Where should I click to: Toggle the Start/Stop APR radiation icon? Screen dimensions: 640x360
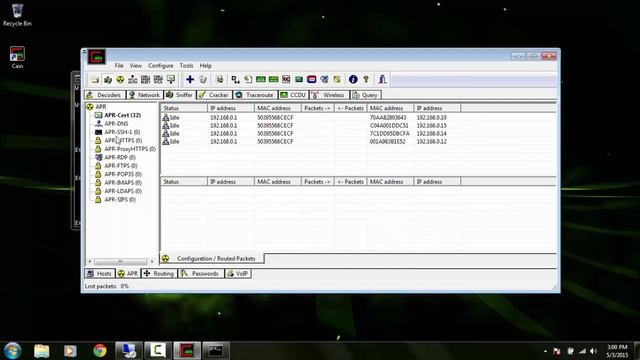(x=120, y=80)
